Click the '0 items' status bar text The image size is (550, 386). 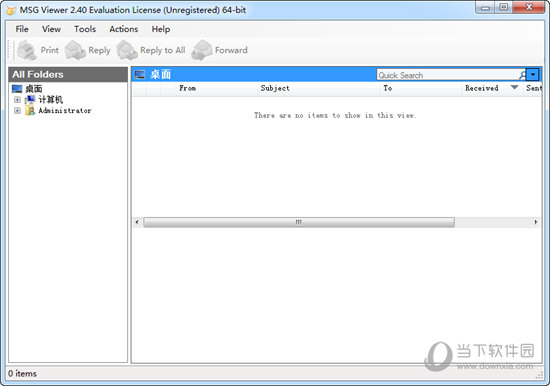click(22, 374)
